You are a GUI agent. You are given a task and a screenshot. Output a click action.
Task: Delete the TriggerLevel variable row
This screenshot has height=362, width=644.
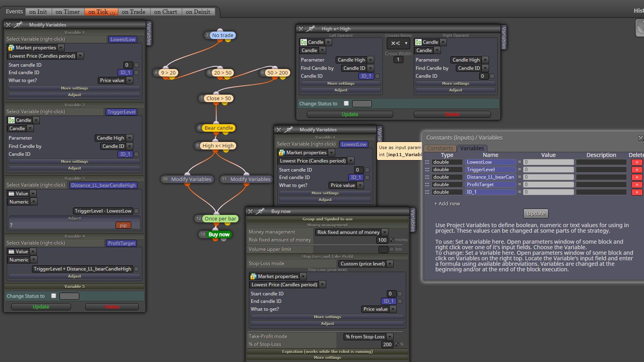(637, 170)
